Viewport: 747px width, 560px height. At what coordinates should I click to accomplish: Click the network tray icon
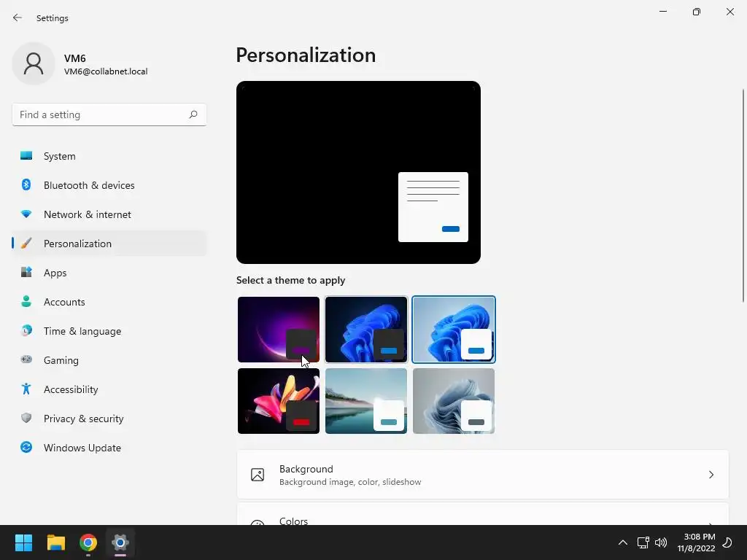(x=643, y=542)
